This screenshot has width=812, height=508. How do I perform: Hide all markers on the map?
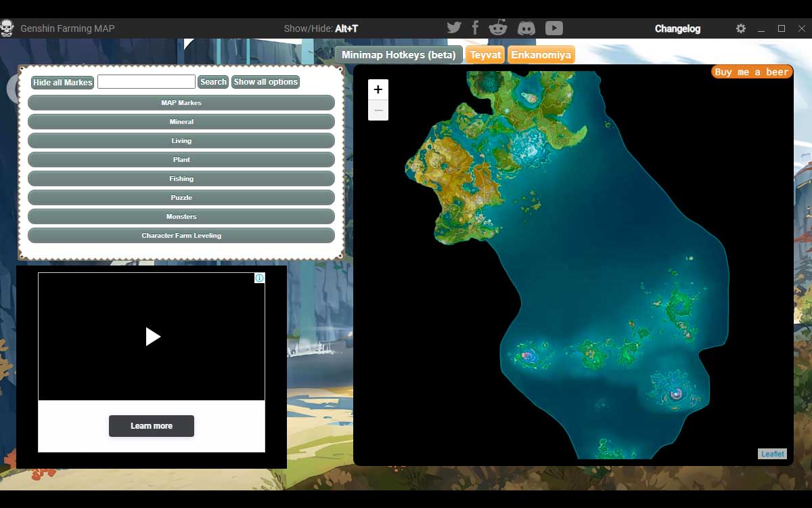point(62,82)
